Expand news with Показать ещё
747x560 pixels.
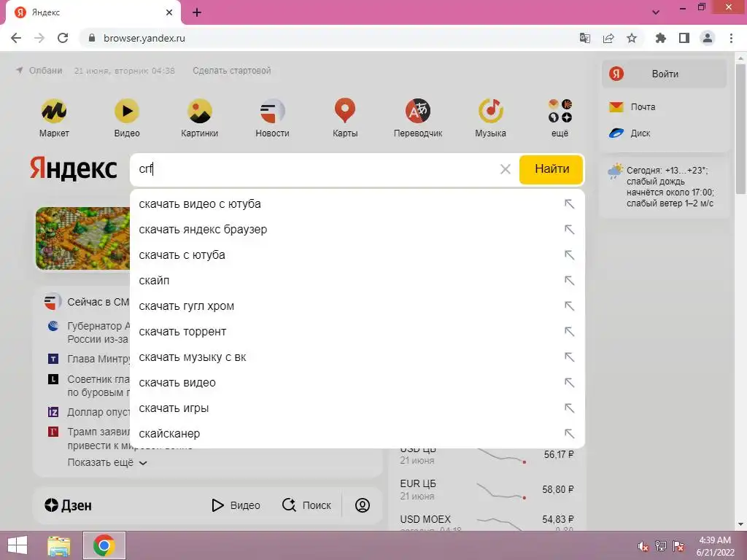click(x=107, y=462)
